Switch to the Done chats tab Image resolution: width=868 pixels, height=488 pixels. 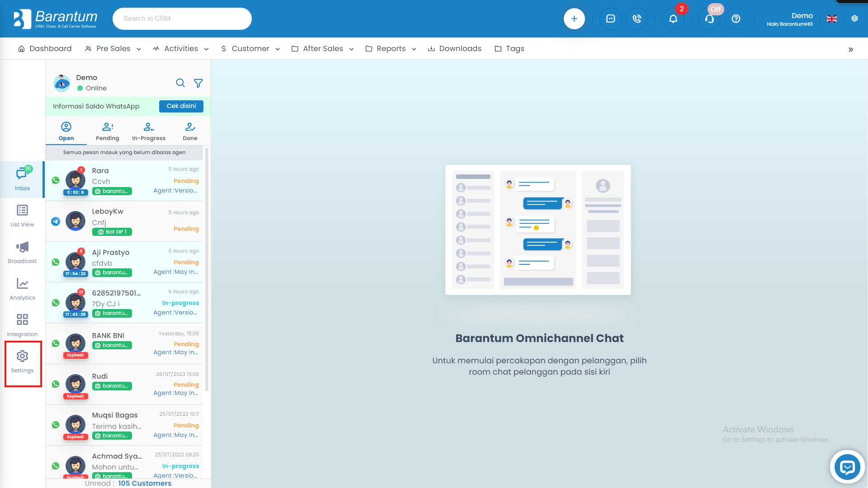[x=190, y=131]
